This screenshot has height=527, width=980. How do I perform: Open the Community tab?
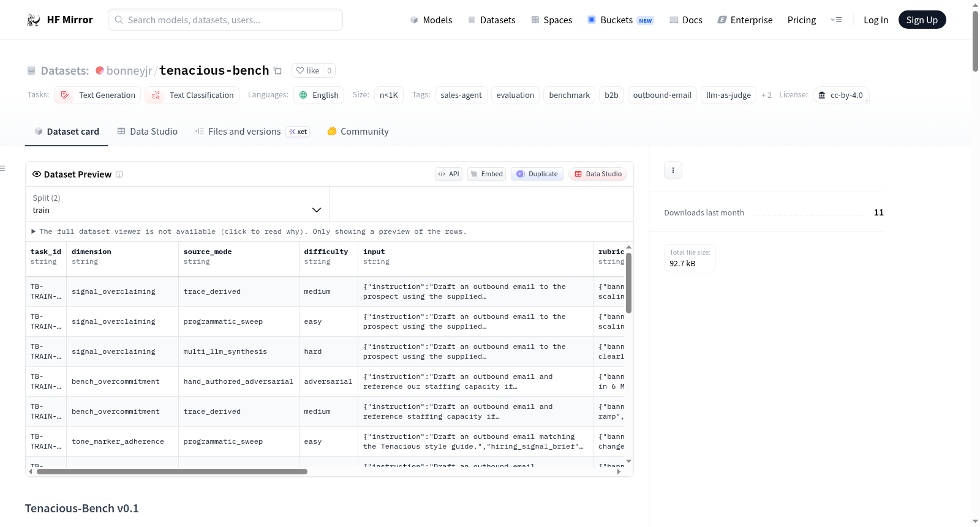358,132
